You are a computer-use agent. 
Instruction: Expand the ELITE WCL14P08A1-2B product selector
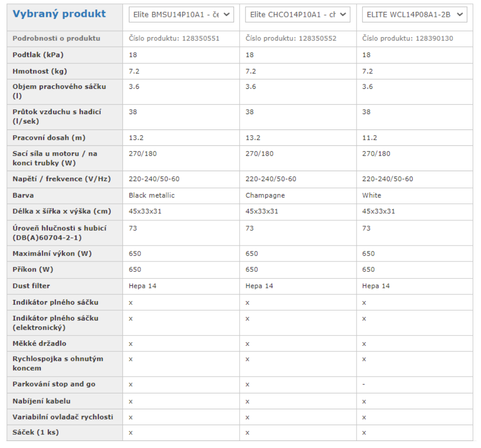click(415, 14)
